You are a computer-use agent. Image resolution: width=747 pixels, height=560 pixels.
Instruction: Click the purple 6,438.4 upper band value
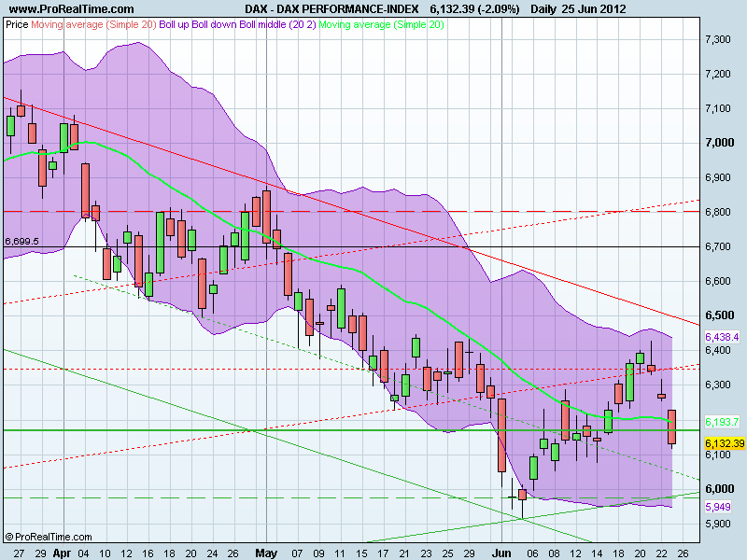point(722,337)
